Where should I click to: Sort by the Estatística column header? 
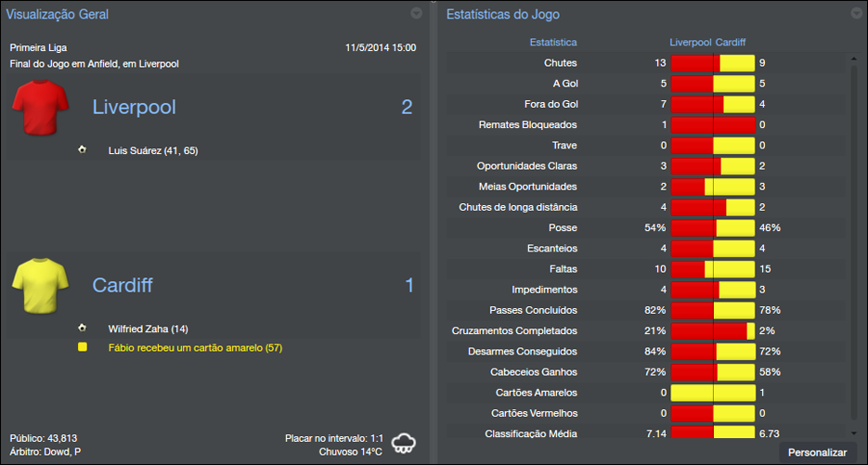click(552, 43)
